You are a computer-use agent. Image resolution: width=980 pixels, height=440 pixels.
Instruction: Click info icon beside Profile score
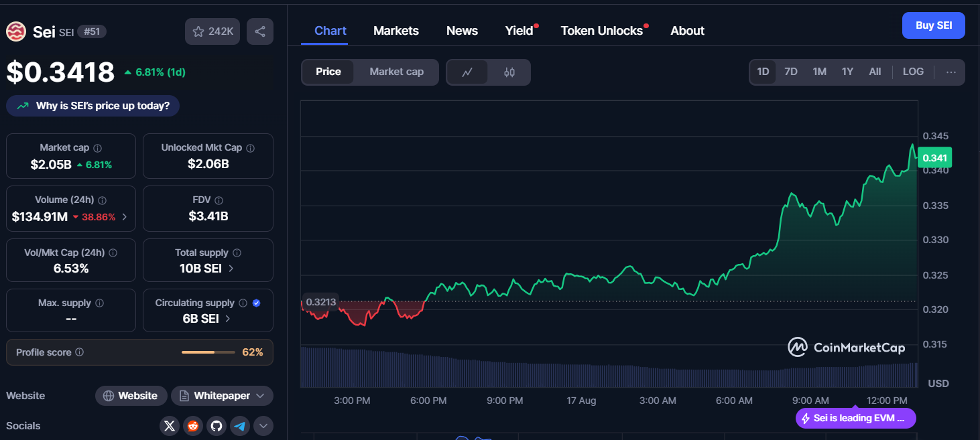click(x=79, y=352)
